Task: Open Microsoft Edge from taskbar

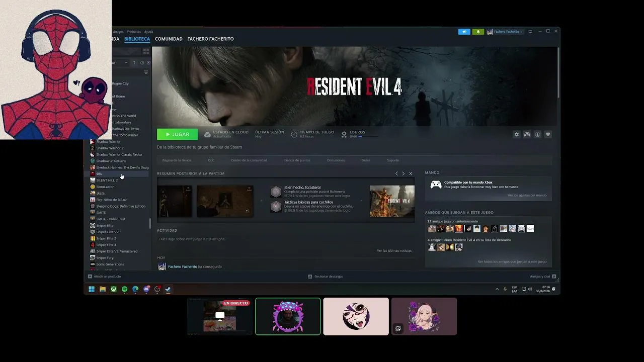Action: (135, 289)
